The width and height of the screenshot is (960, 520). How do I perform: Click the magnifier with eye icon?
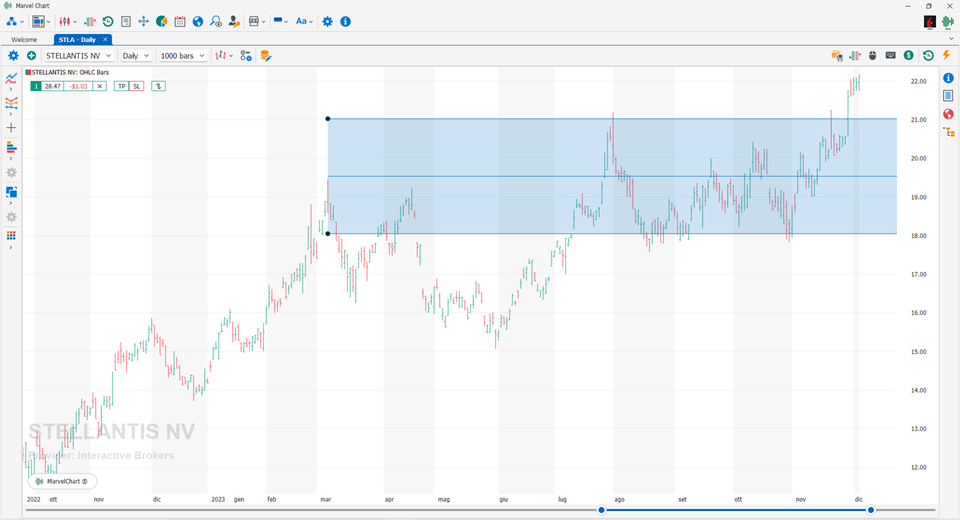coord(216,21)
